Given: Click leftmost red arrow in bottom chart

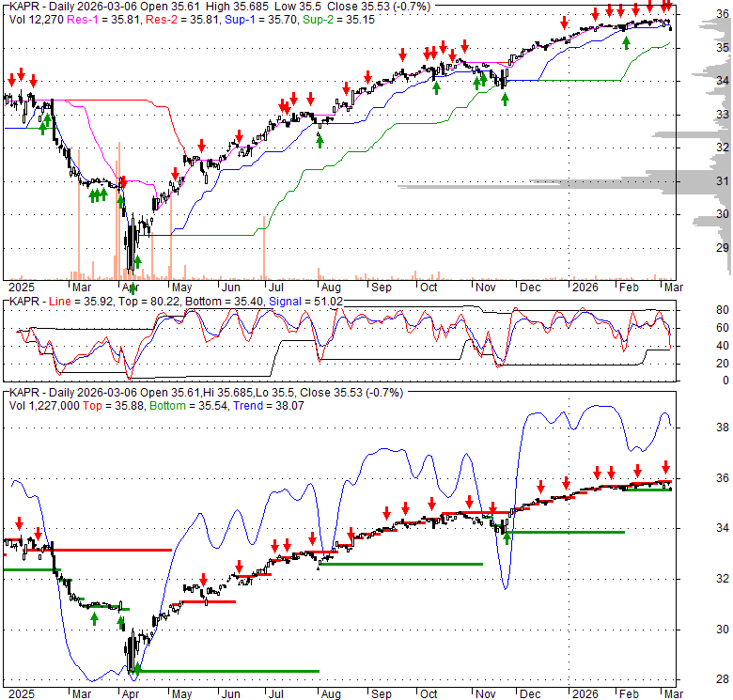Looking at the screenshot, I should 17,524.
